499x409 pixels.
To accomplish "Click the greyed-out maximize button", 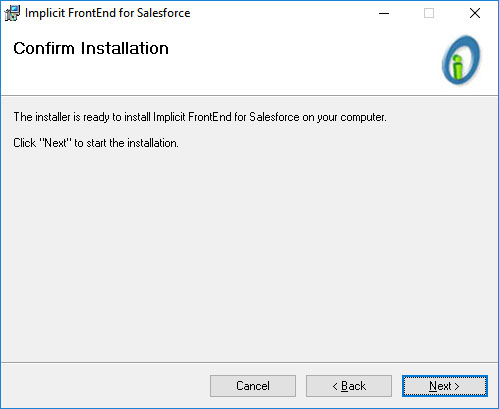I will click(429, 13).
